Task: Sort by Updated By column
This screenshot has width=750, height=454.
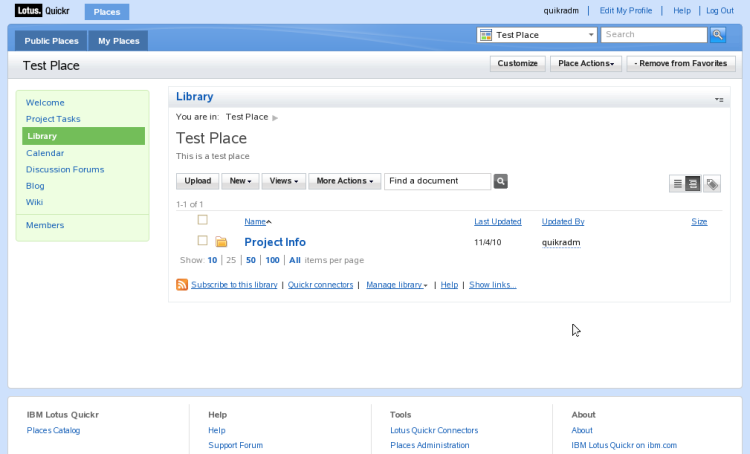Action: click(x=563, y=221)
